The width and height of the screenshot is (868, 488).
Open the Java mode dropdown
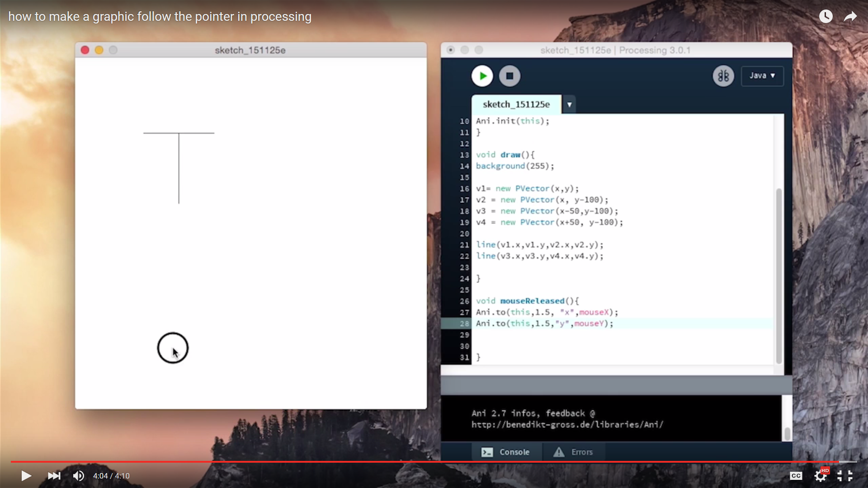762,76
